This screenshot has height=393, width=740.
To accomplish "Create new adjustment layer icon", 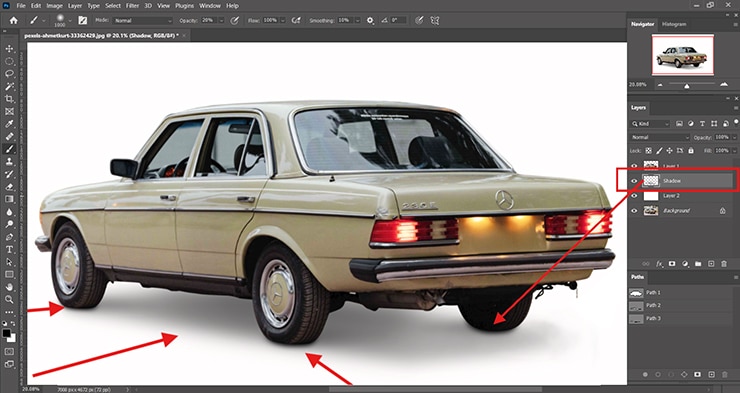I will pyautogui.click(x=685, y=264).
